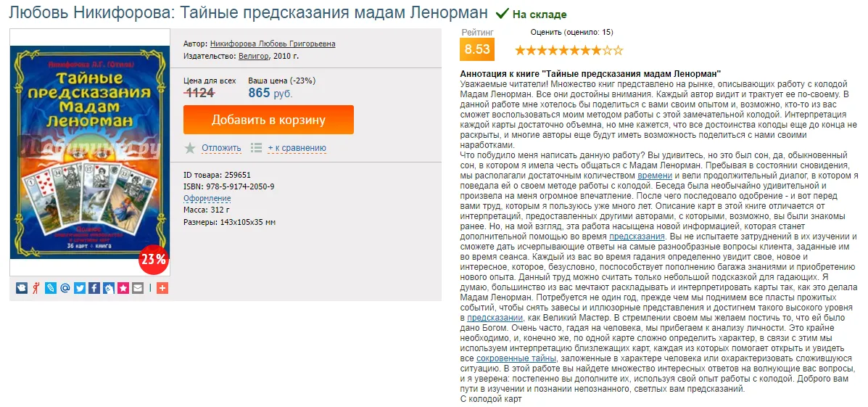Open author link Никифорова Любовь Григорьевна
Image resolution: width=868 pixels, height=407 pixels.
[x=273, y=44]
